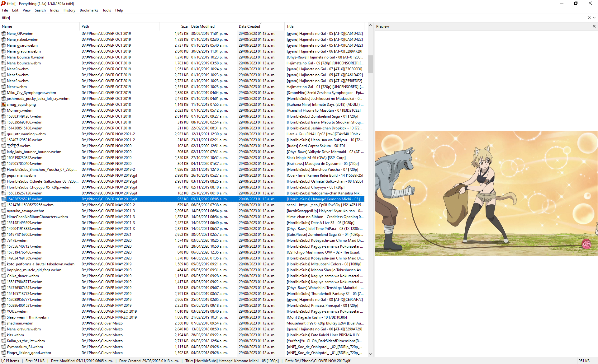This screenshot has height=364, width=598.
Task: Click file icon of Sleep_wear_I_think.webm
Action: pos(4,317)
